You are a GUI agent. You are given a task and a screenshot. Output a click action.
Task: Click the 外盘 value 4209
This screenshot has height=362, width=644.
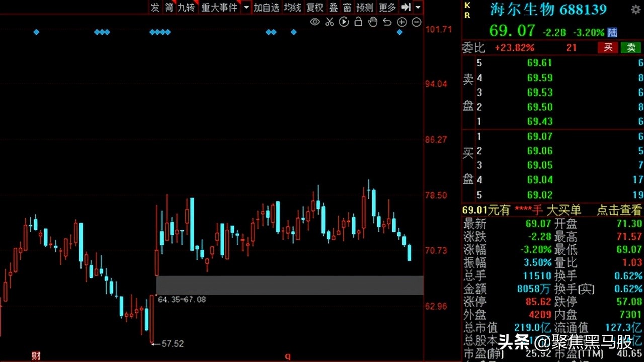(540, 315)
